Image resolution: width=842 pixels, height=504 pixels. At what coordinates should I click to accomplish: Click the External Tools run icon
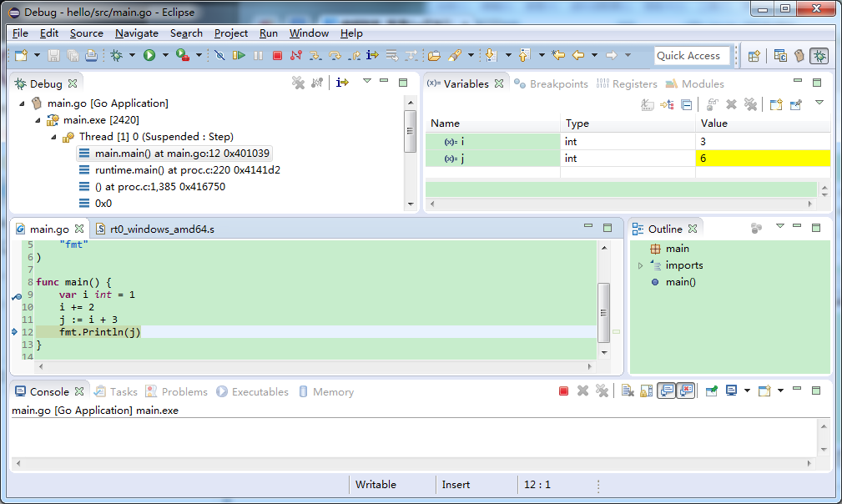[183, 55]
